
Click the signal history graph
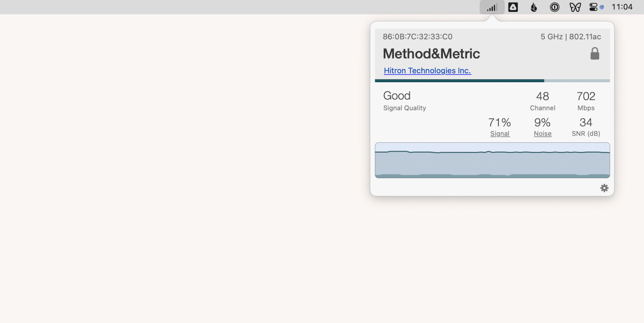pos(492,160)
